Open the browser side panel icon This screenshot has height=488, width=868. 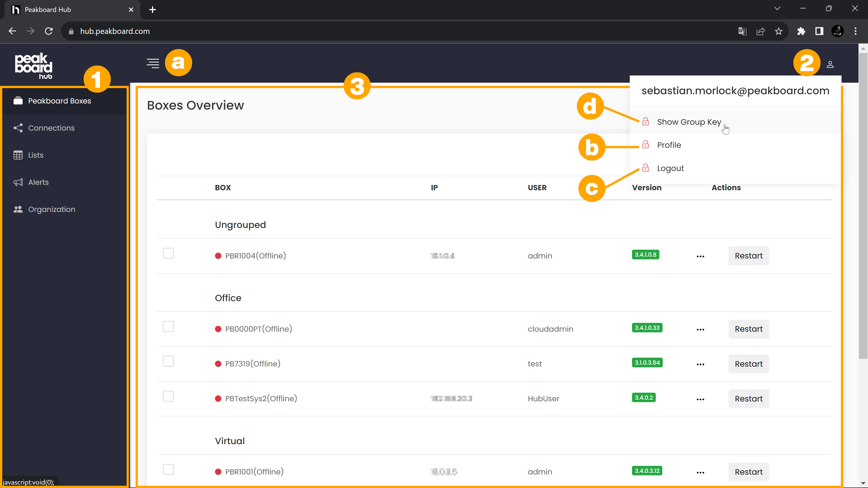point(819,31)
